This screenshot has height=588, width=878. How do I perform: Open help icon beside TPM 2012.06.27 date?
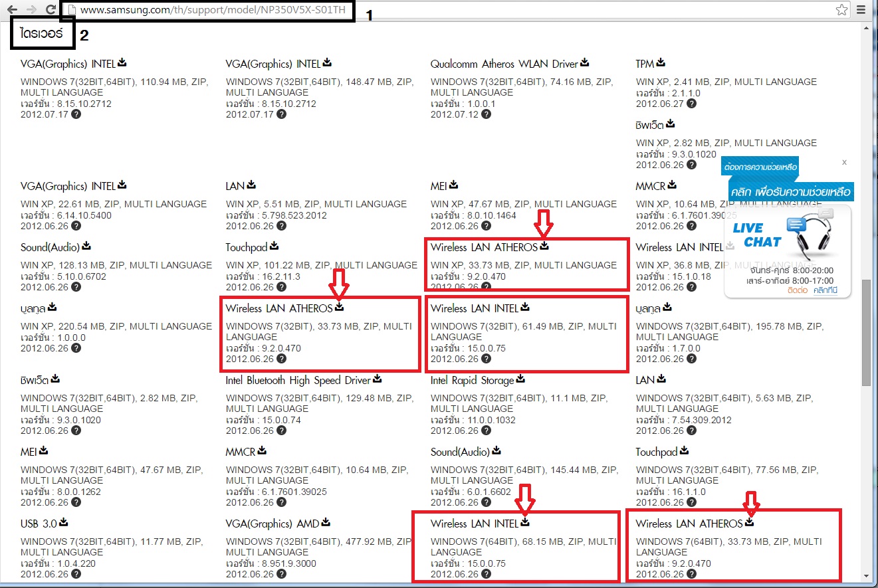click(x=692, y=104)
